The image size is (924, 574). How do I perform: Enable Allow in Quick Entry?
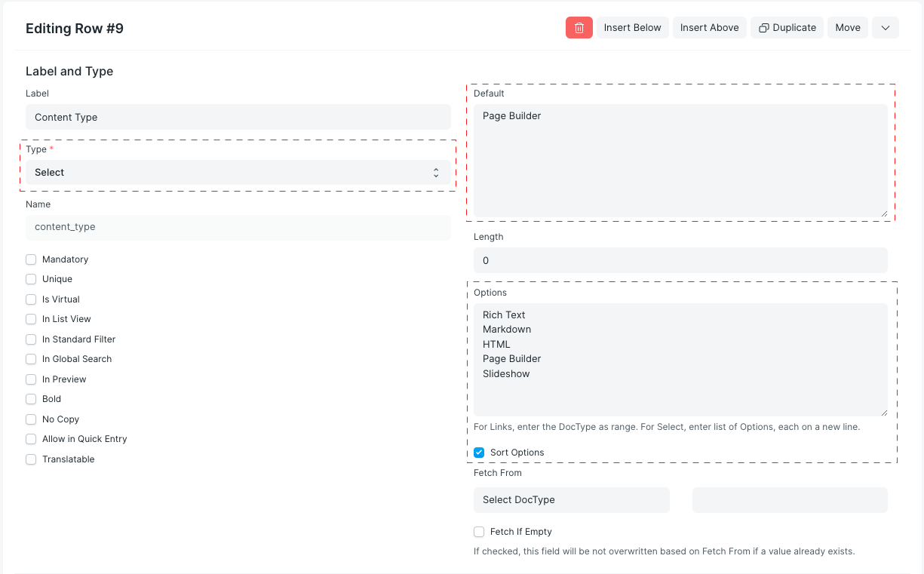[x=30, y=438]
